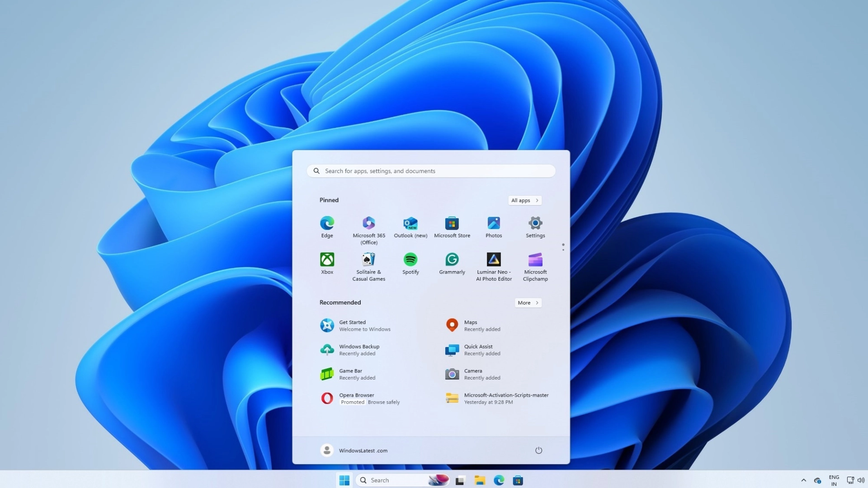
Task: Launch Microsoft 365 (Office)
Action: point(368,223)
